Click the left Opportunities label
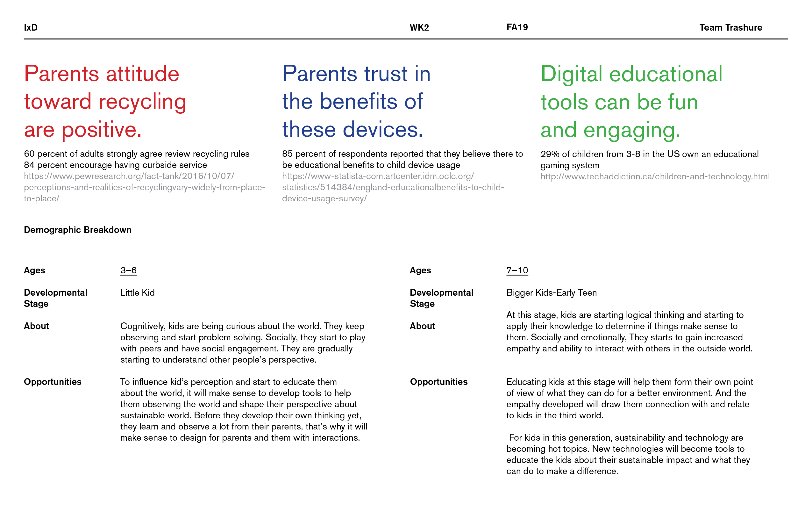812x526 pixels. point(53,382)
